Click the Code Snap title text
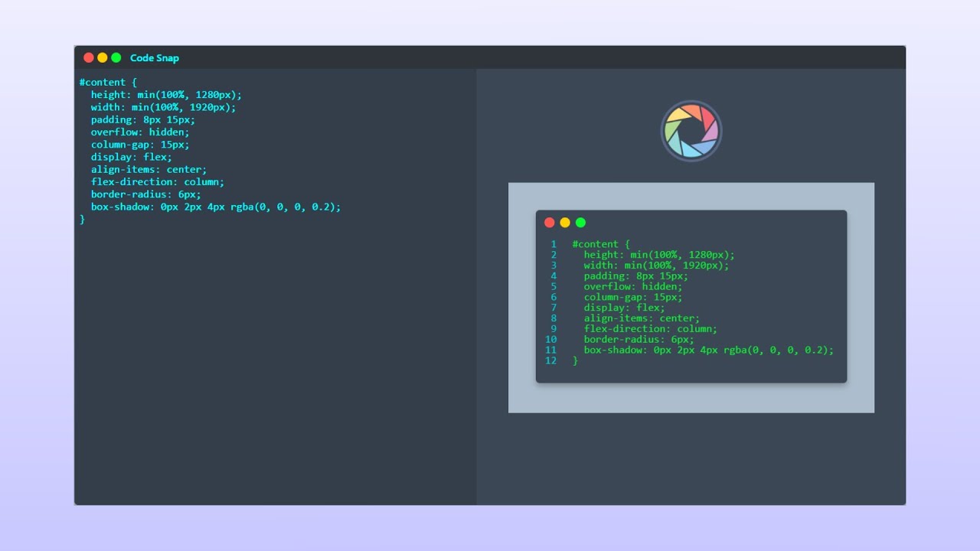This screenshot has width=980, height=551. pyautogui.click(x=155, y=58)
